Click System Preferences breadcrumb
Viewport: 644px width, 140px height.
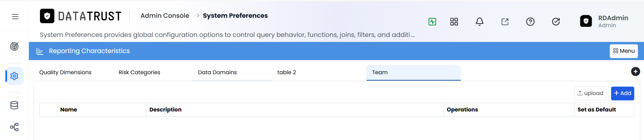pyautogui.click(x=235, y=16)
